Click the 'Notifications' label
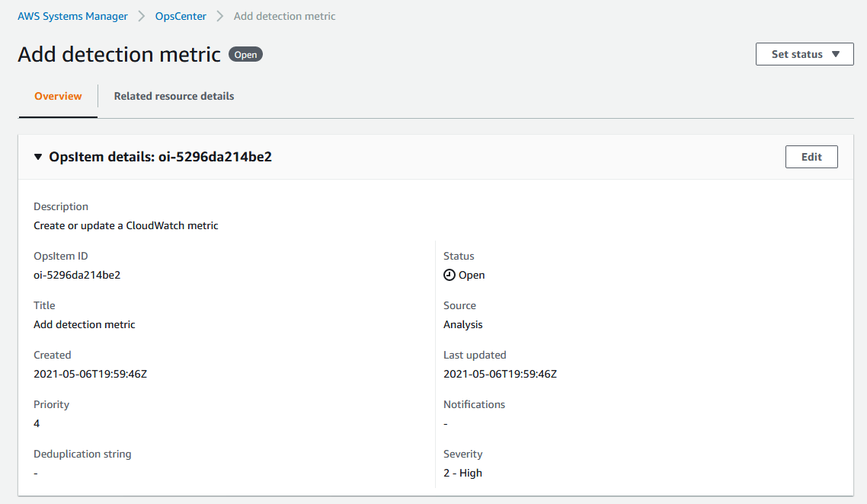This screenshot has width=867, height=504. pos(475,404)
